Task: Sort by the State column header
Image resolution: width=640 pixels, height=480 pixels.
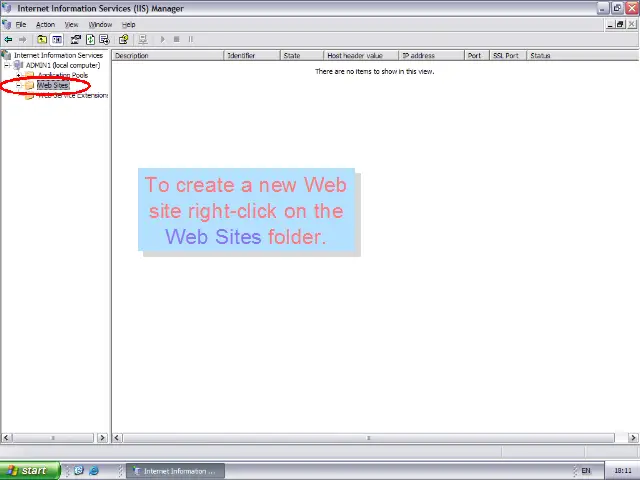Action: [x=302, y=56]
